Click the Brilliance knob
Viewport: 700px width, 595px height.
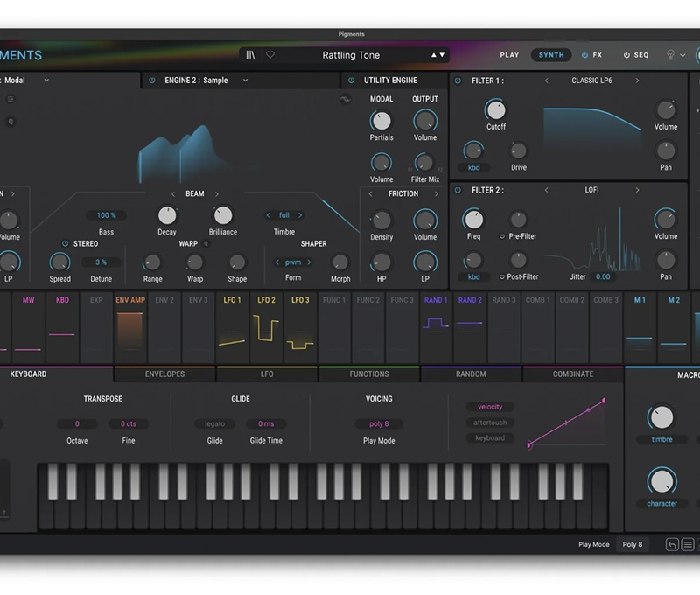pyautogui.click(x=223, y=215)
